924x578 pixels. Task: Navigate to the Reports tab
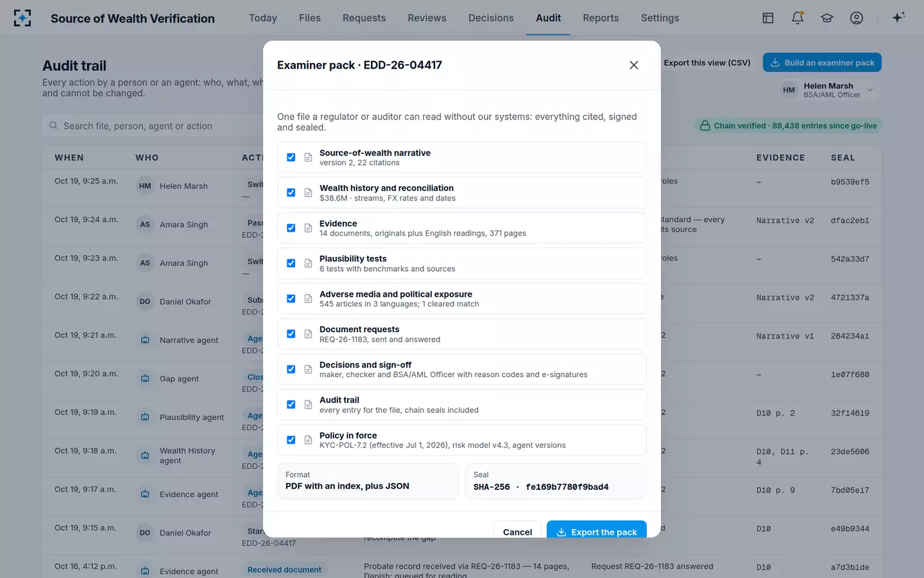(601, 18)
